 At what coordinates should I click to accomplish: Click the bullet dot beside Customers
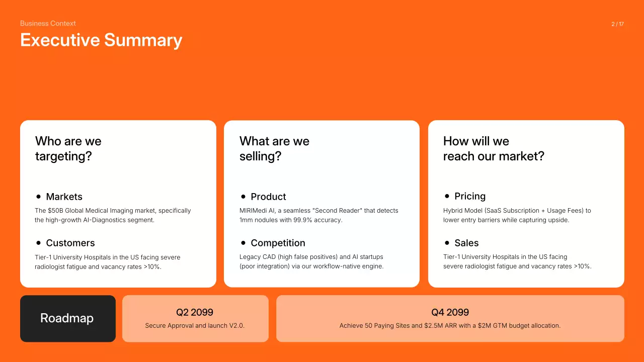point(39,243)
